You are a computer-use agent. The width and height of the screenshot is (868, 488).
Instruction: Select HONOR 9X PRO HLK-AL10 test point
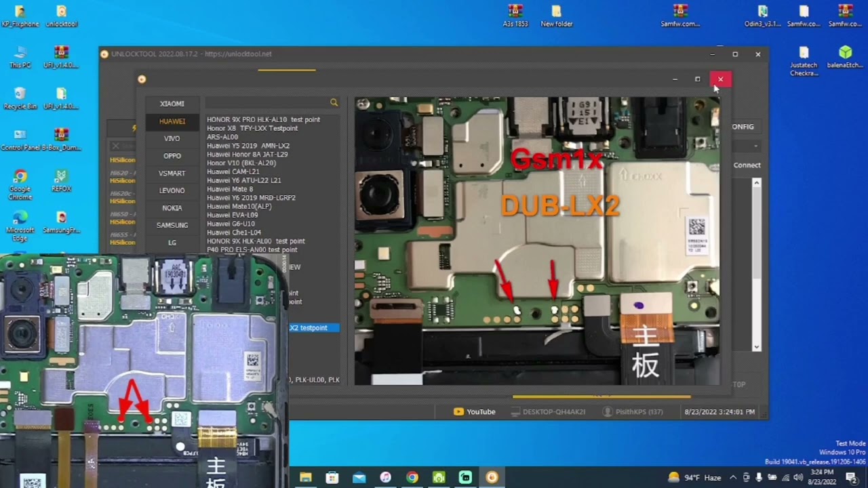(x=263, y=119)
